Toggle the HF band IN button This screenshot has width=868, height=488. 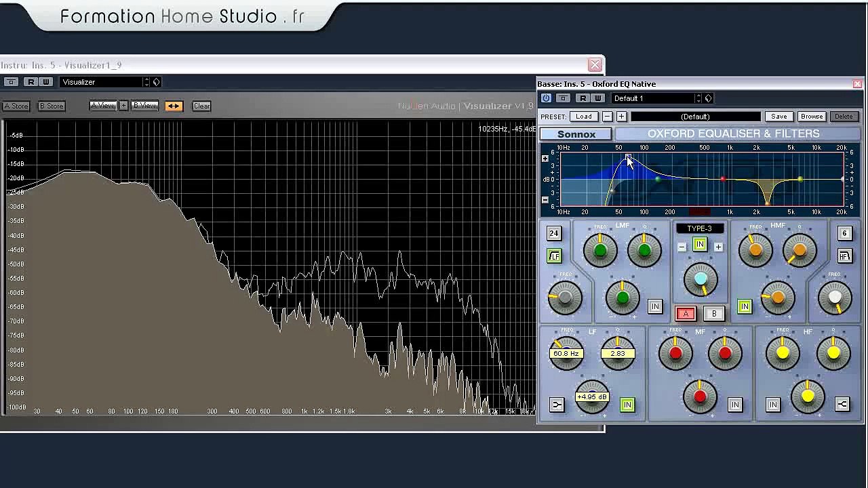[x=772, y=405]
